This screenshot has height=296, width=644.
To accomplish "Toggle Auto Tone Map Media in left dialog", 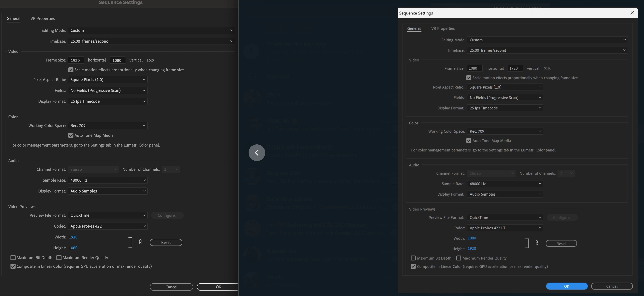I will (x=71, y=135).
